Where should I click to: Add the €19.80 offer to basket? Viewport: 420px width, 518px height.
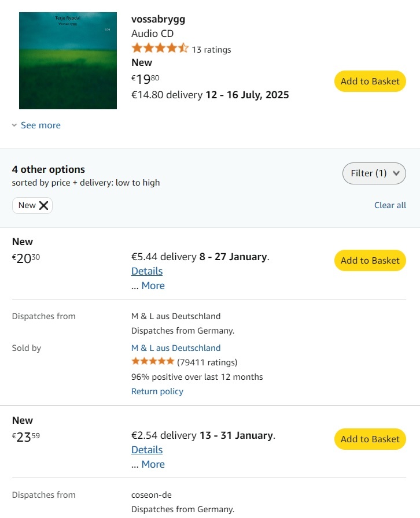(x=370, y=82)
